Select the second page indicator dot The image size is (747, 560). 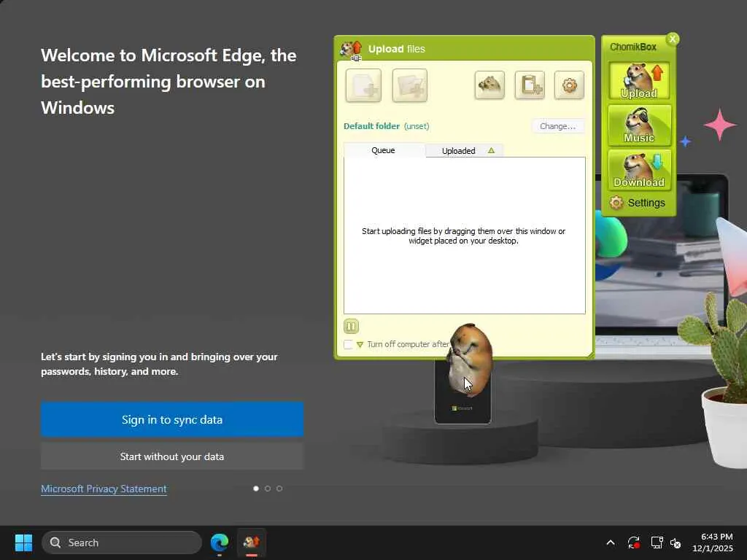pyautogui.click(x=268, y=489)
